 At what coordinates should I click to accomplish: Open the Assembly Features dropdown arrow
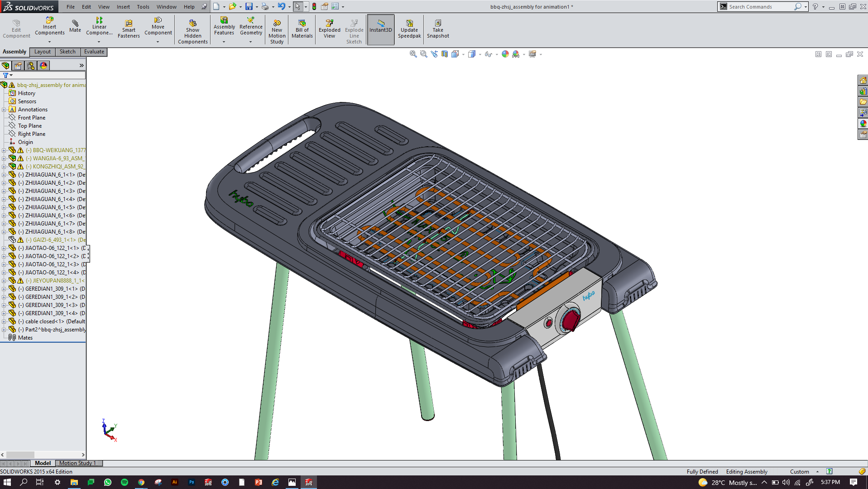pos(224,42)
